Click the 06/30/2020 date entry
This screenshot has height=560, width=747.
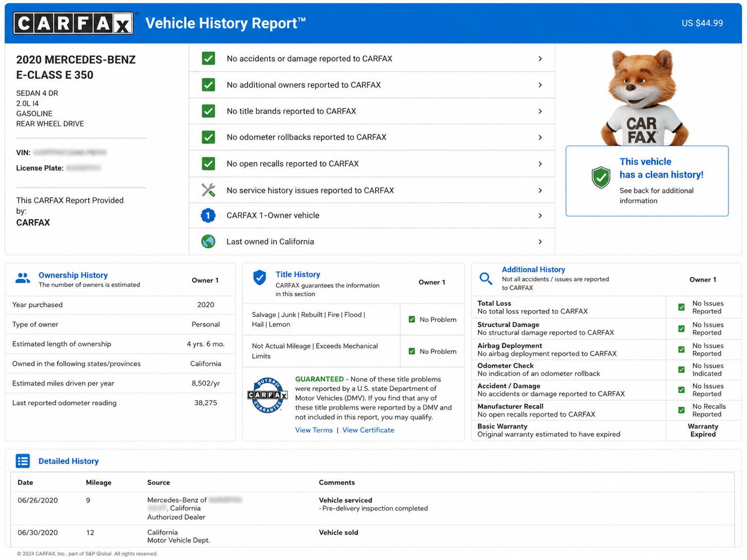pyautogui.click(x=38, y=532)
